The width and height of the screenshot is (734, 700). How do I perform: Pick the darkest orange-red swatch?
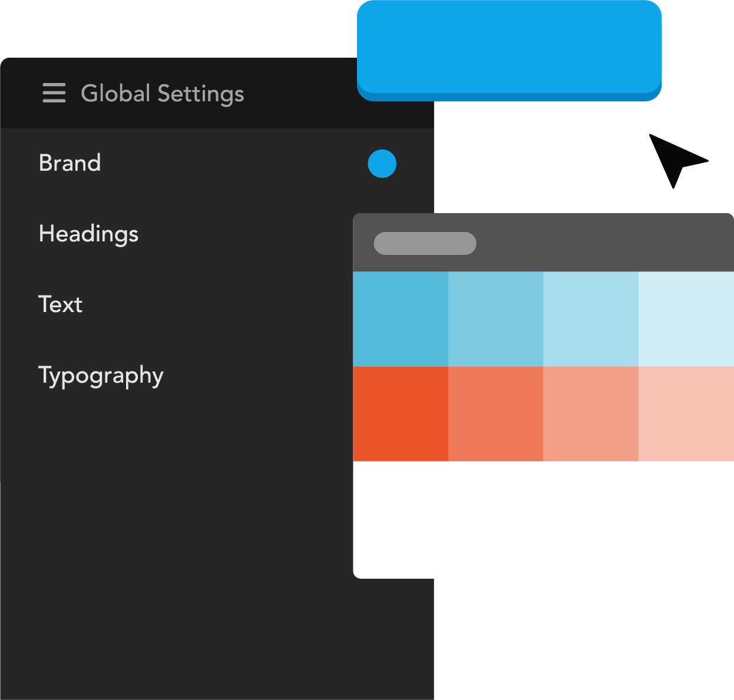pos(401,413)
